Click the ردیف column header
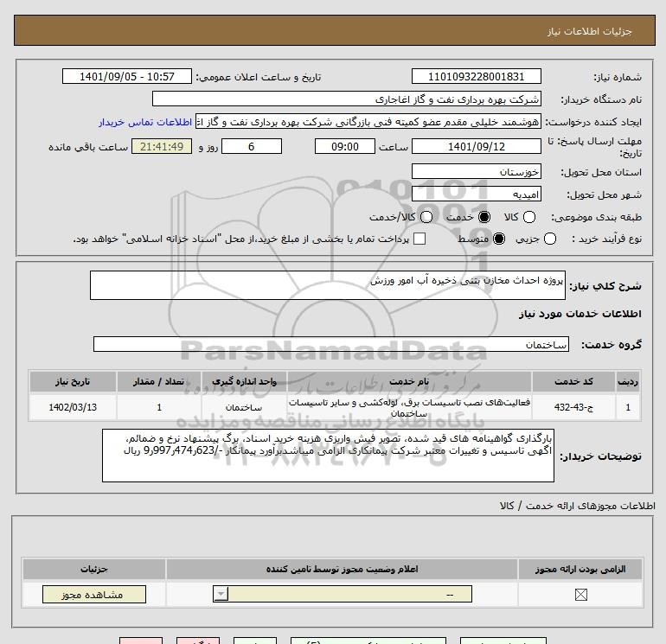This screenshot has width=666, height=644. pyautogui.click(x=628, y=381)
